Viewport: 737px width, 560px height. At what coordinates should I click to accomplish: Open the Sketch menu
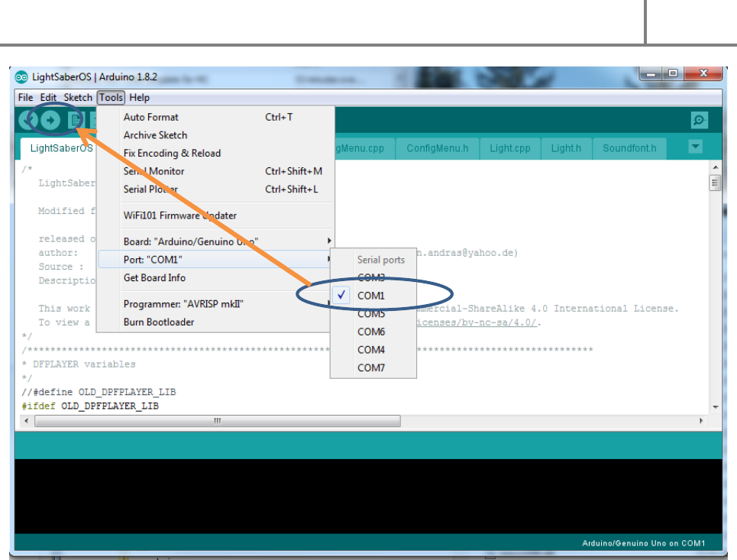coord(78,97)
